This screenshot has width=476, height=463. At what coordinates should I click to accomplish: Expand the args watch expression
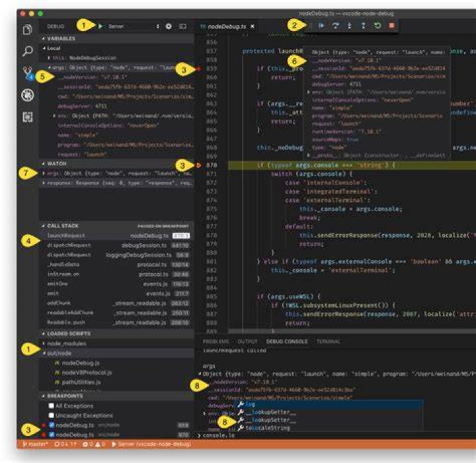coord(44,173)
